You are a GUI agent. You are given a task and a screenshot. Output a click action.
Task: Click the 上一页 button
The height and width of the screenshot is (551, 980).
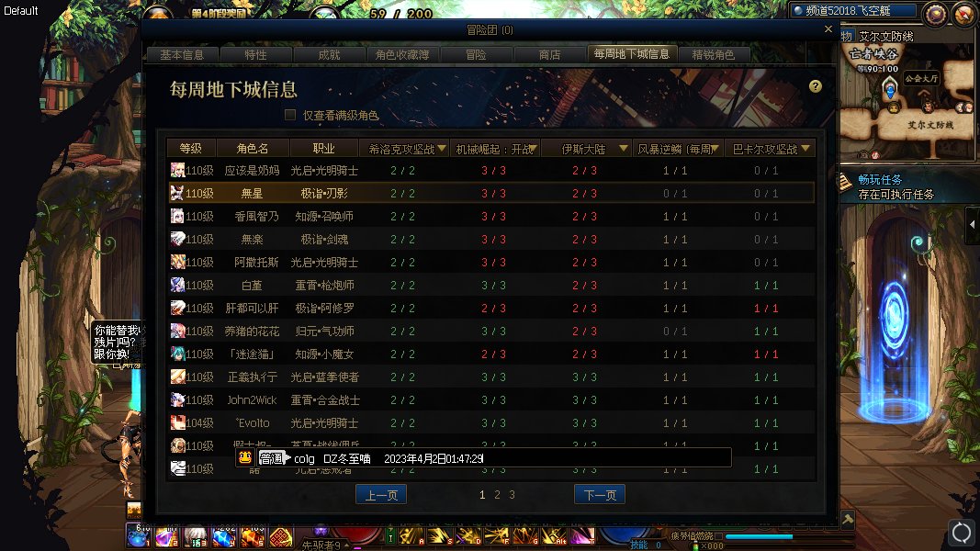click(x=381, y=495)
